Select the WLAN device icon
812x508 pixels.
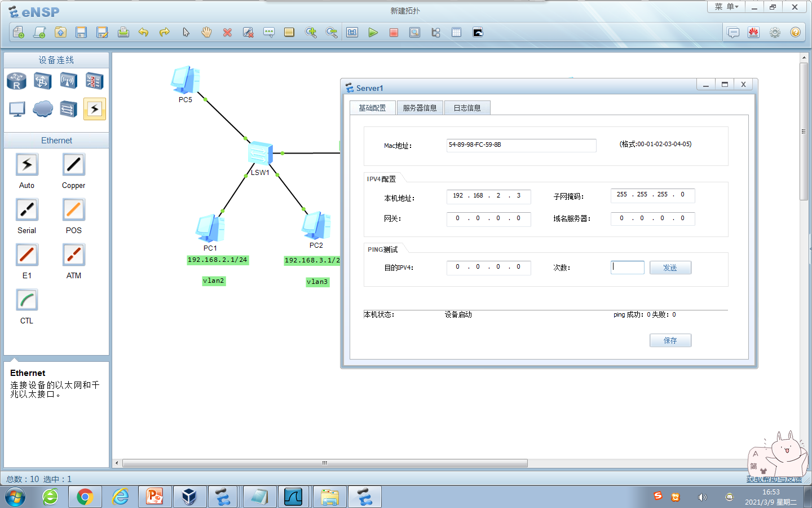(x=68, y=81)
